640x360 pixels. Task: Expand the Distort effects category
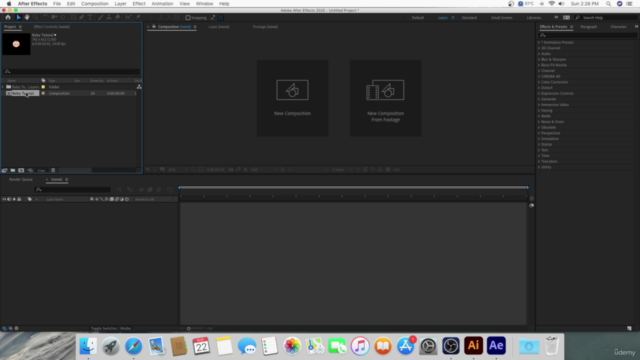click(x=539, y=88)
